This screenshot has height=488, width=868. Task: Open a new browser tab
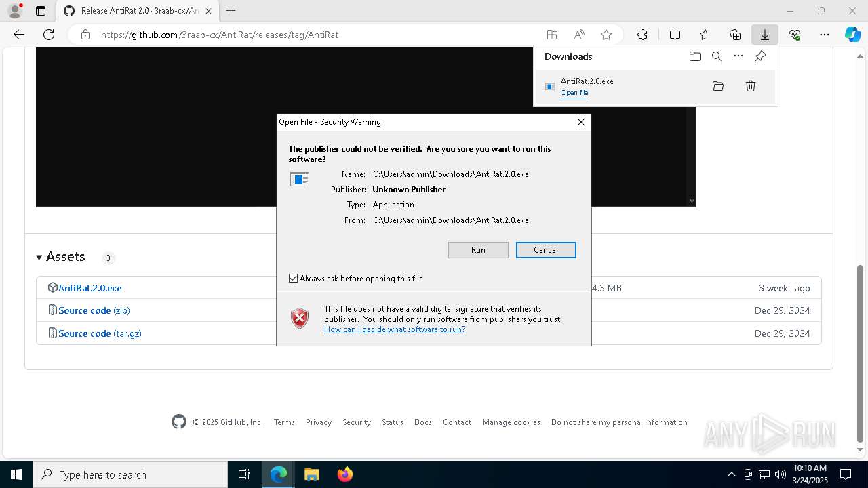(231, 11)
